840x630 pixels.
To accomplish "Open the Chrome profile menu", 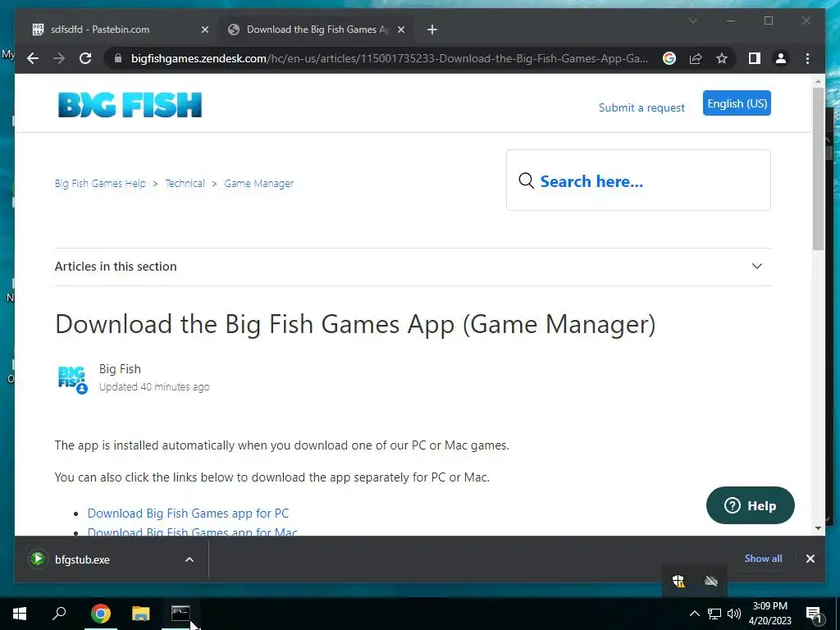I will click(x=781, y=58).
